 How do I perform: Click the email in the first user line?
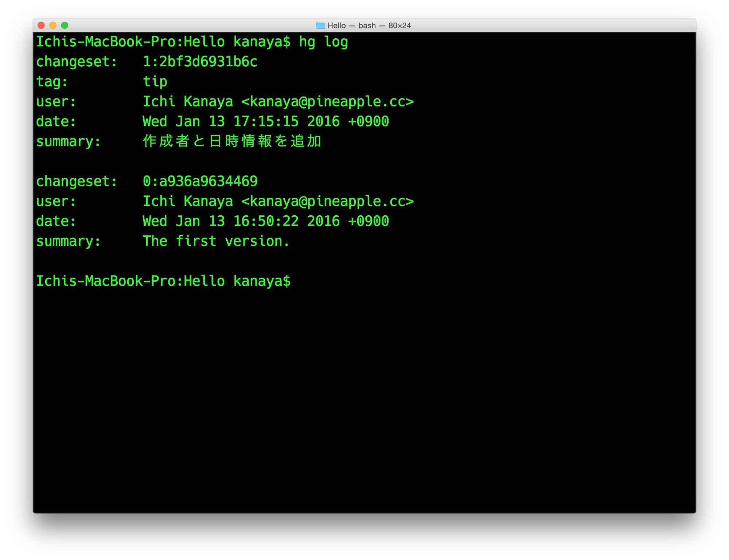point(327,102)
